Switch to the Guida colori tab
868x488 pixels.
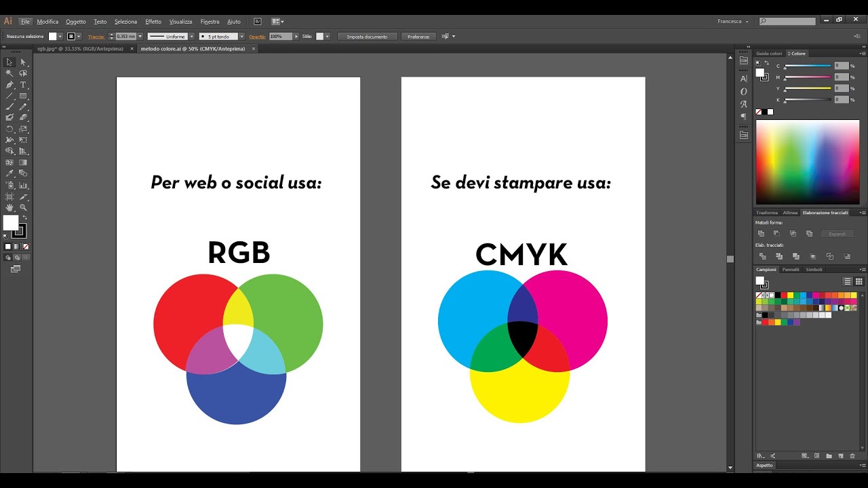click(769, 54)
